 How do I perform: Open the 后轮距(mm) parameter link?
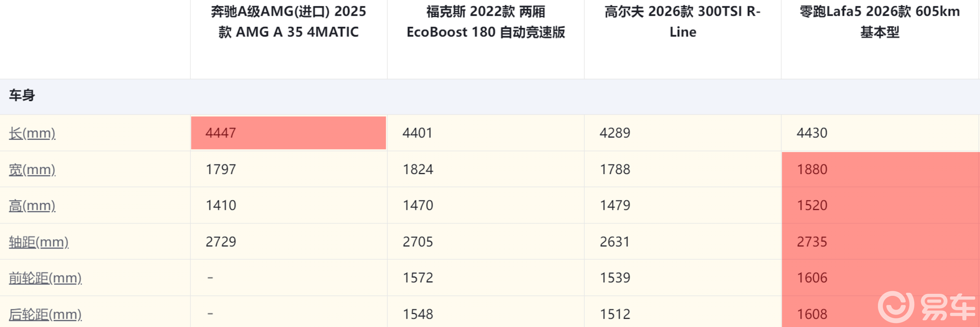45,314
